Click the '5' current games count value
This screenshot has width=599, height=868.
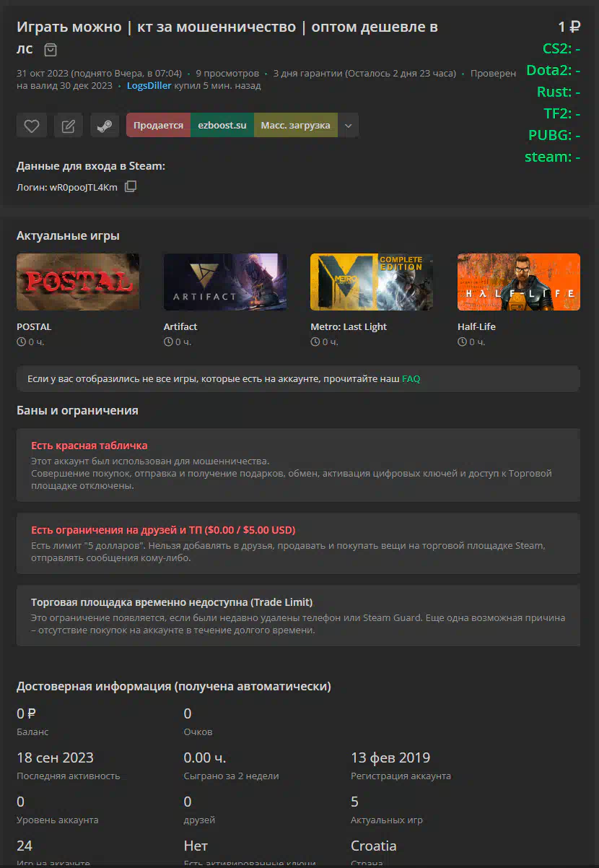pyautogui.click(x=354, y=802)
